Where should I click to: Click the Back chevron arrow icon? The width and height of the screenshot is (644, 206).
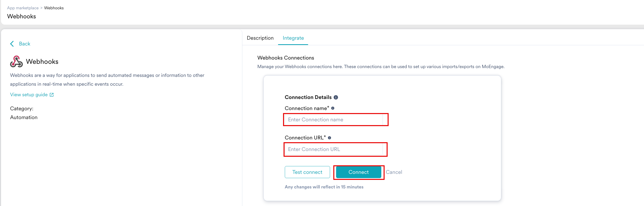pyautogui.click(x=12, y=44)
